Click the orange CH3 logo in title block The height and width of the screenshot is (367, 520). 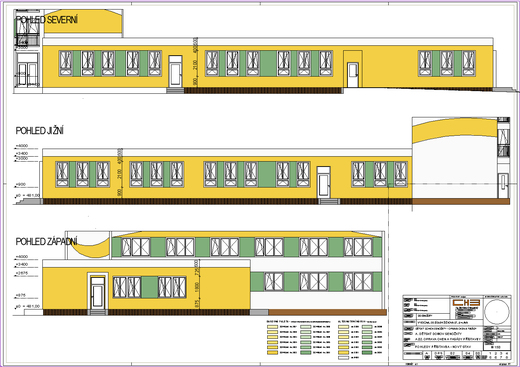point(466,303)
